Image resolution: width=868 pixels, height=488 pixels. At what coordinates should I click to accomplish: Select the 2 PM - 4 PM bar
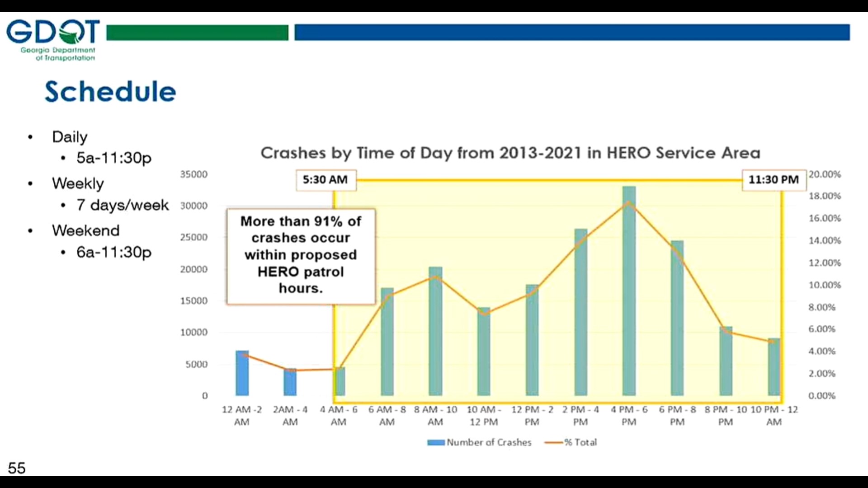click(x=581, y=312)
